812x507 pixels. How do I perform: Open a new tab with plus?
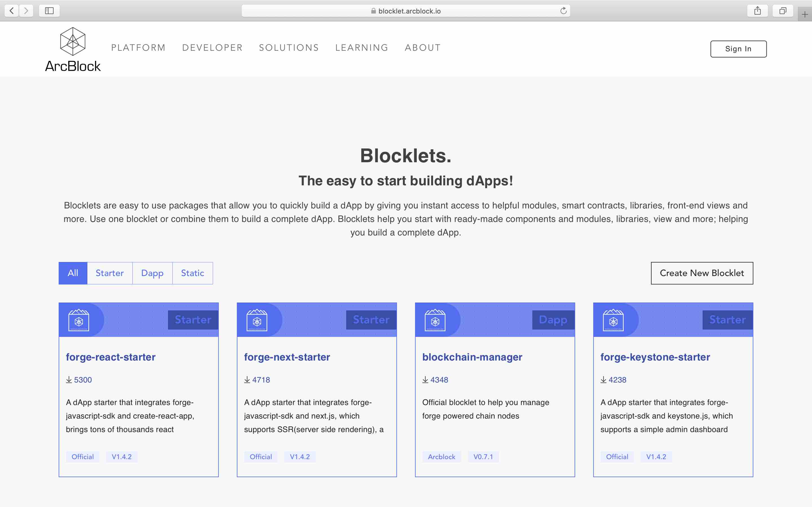coord(805,14)
